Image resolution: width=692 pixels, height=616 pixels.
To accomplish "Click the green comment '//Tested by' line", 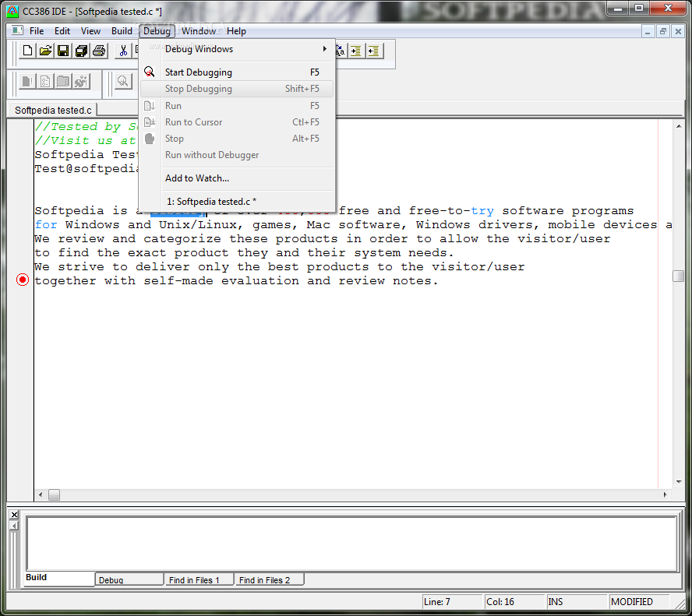I will coord(86,127).
